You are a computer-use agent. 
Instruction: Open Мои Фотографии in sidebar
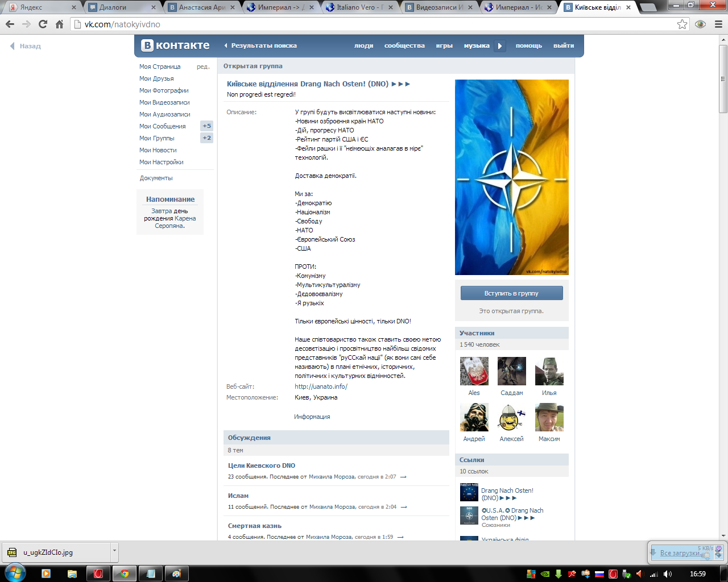tap(164, 90)
